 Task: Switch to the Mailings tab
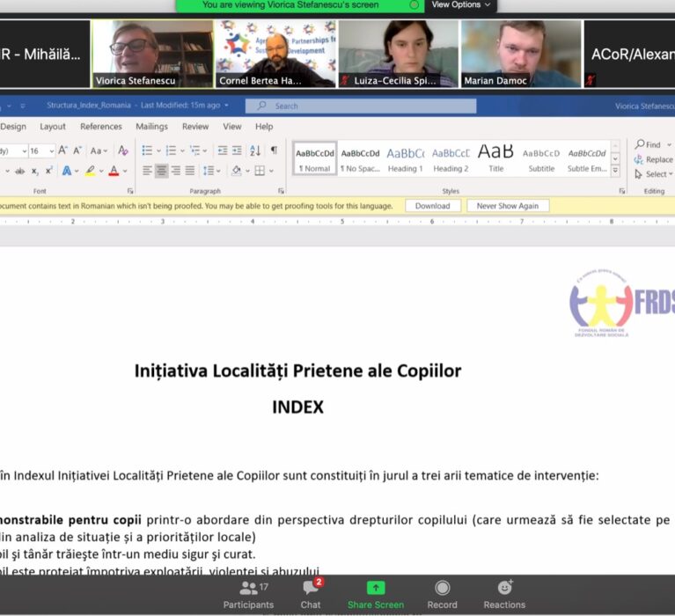click(152, 126)
